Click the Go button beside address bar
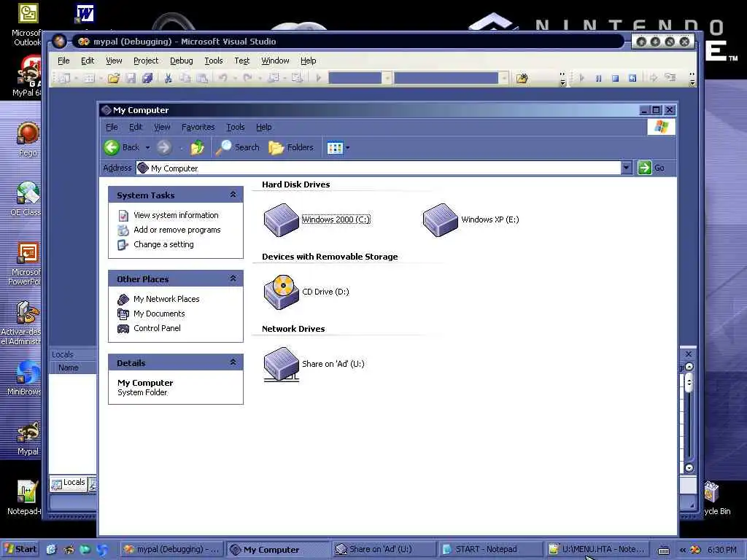Viewport: 747px width, 560px height. (651, 168)
